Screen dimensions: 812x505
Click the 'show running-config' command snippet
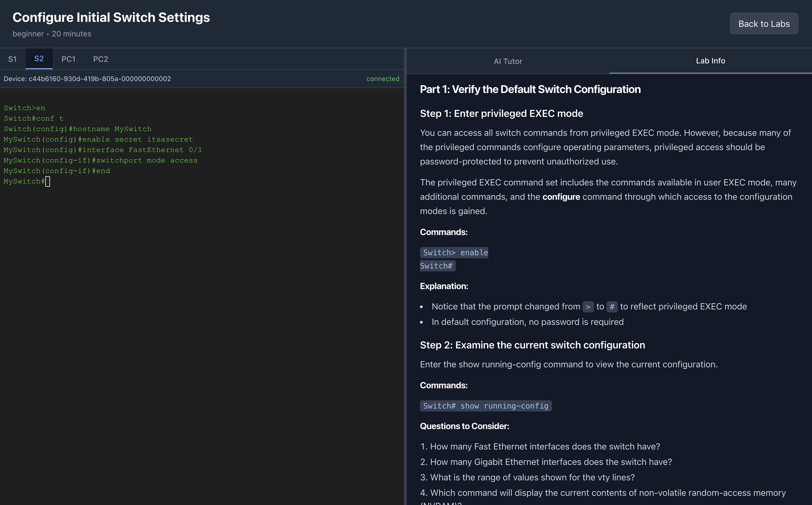click(x=486, y=406)
